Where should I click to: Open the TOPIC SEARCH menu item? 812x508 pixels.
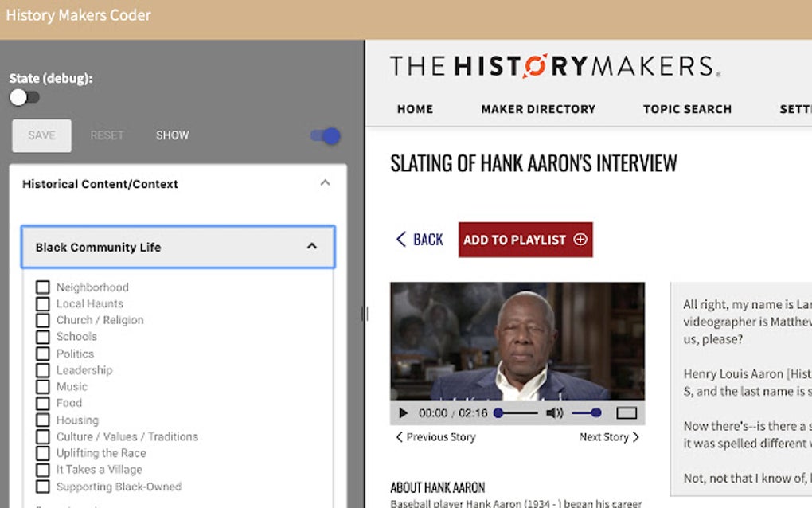687,109
